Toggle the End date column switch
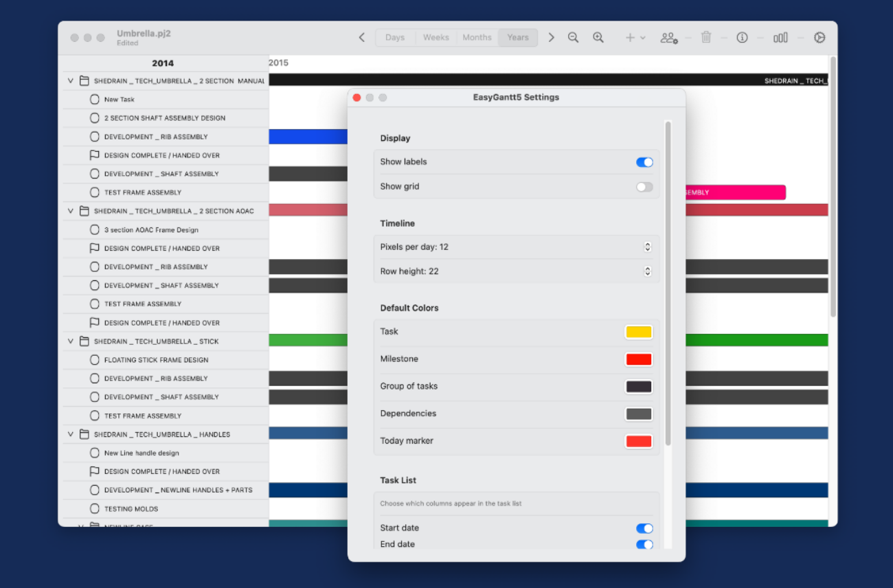 tap(644, 545)
